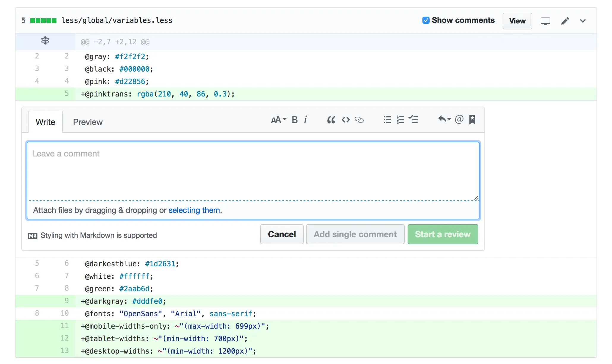Expand hidden lines above the diff hunk
The height and width of the screenshot is (364, 612).
[45, 41]
